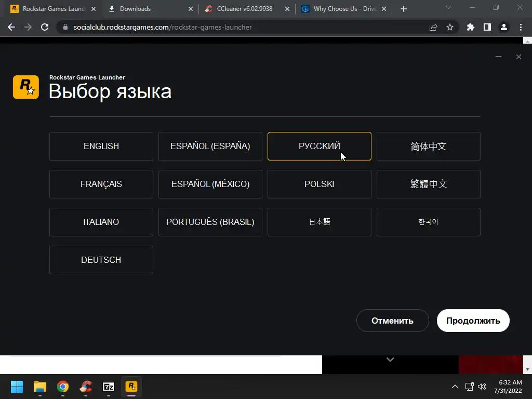
Task: Reload the current page
Action: pyautogui.click(x=45, y=27)
